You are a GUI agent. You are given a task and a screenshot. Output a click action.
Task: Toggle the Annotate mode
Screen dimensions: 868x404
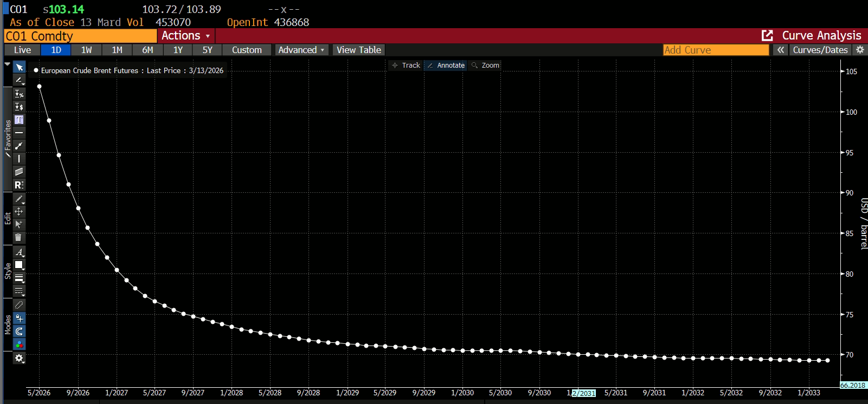[x=446, y=66]
